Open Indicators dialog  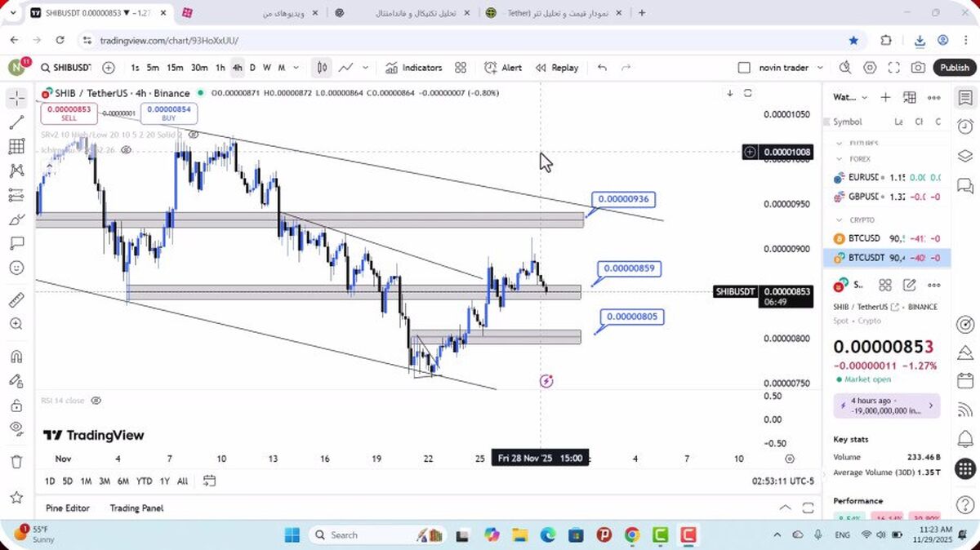point(413,68)
